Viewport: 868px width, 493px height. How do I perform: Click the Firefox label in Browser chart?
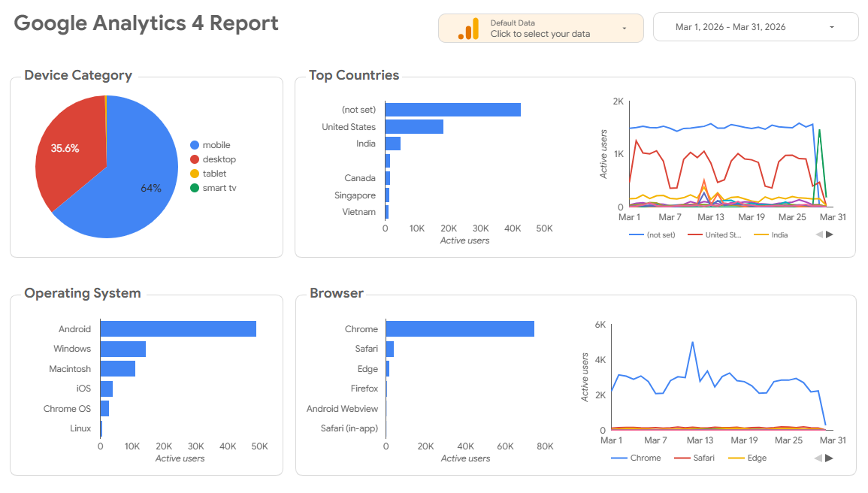point(364,389)
